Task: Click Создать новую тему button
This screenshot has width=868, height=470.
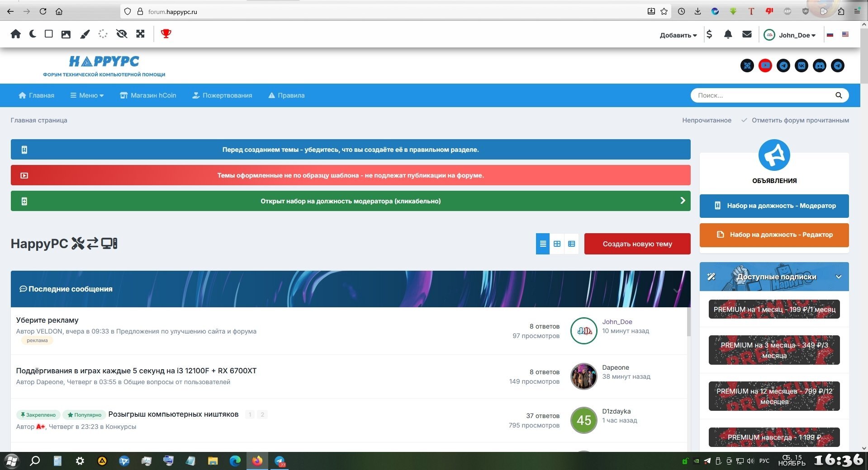Action: click(x=637, y=244)
